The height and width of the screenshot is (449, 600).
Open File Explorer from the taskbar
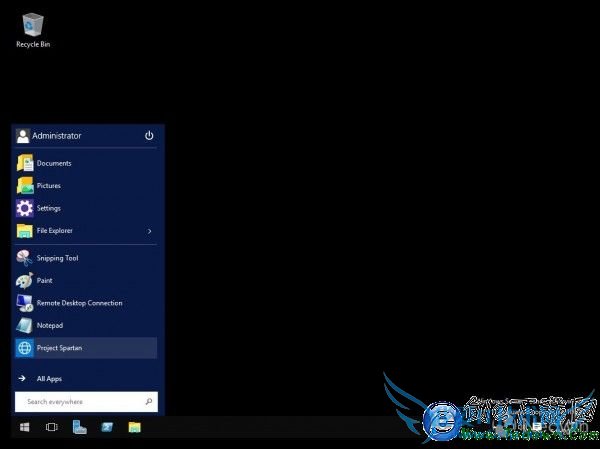(135, 427)
